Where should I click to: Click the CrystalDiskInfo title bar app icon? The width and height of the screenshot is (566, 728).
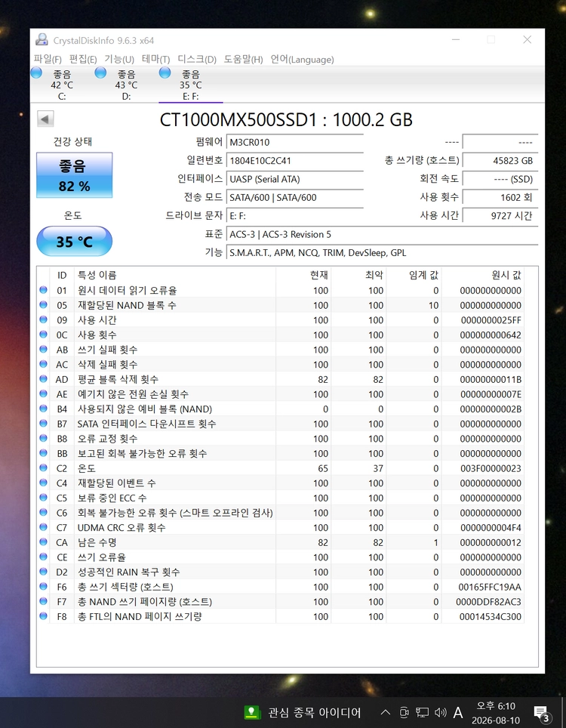42,40
